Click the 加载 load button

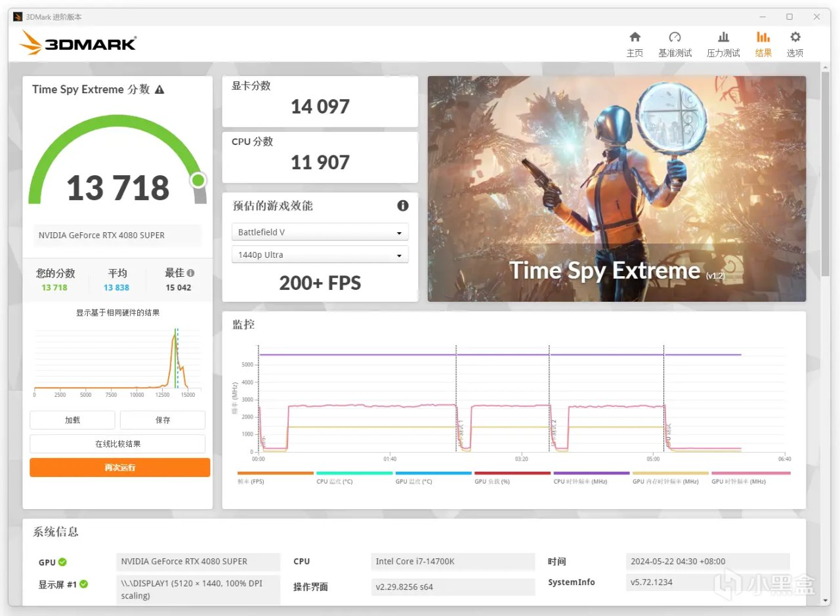[72, 420]
